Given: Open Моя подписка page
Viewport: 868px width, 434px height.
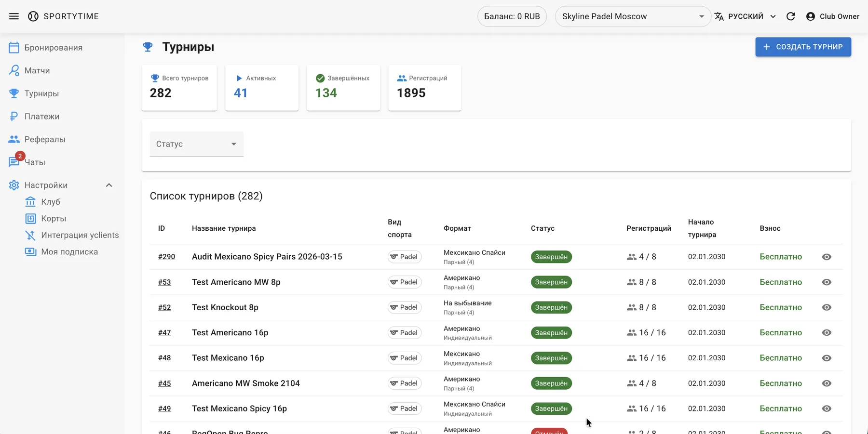Looking at the screenshot, I should point(69,252).
